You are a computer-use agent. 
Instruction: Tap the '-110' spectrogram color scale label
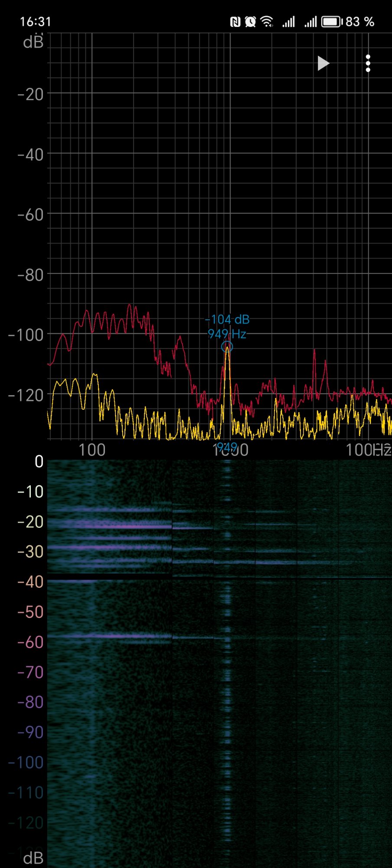coord(26,793)
